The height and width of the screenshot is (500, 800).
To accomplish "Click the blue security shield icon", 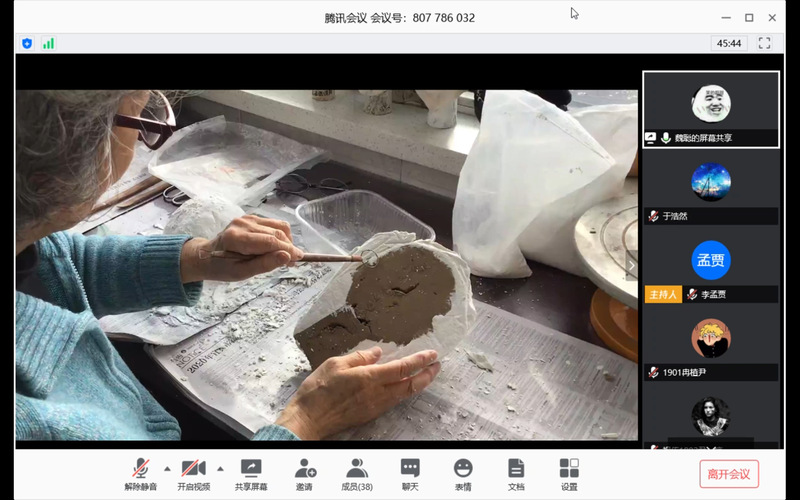I will coord(27,43).
